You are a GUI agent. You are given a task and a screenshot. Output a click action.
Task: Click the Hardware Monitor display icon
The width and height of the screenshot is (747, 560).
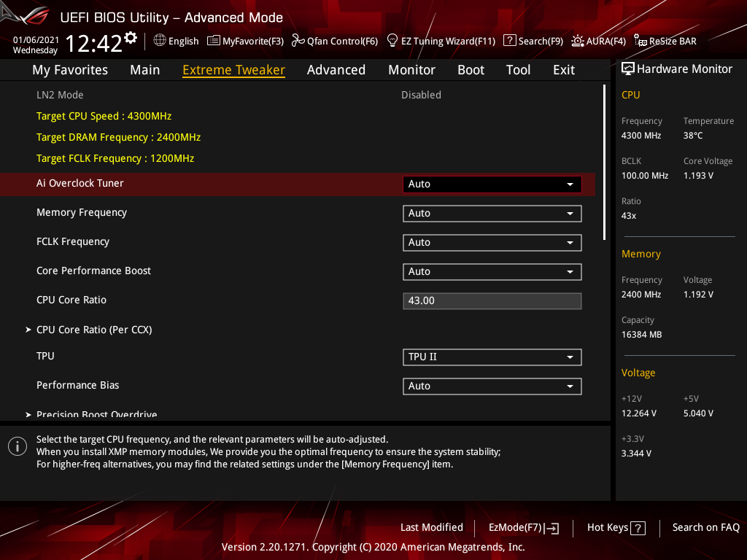628,69
